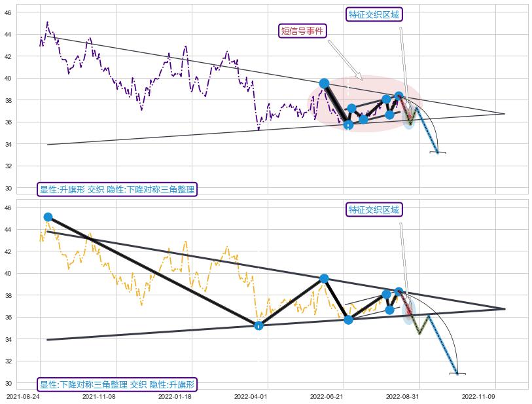The width and height of the screenshot is (532, 404).
Task: Click the forecast endpoint marker in top chart
Action: [438, 153]
